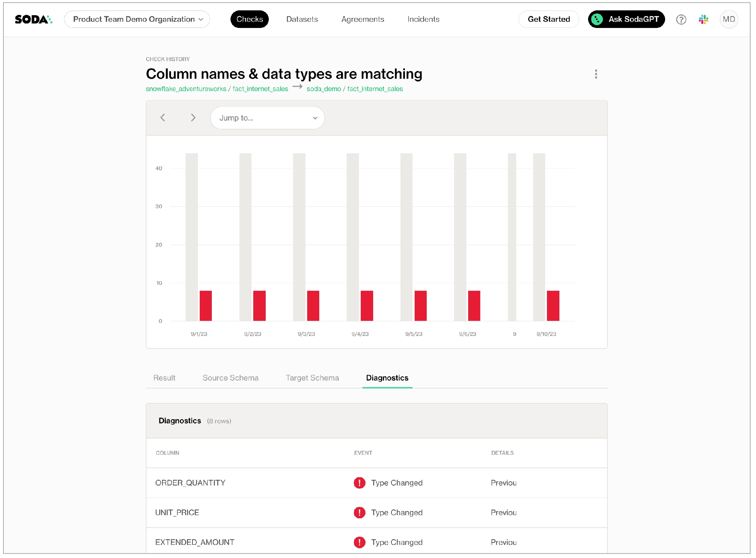Expand the Jump to dropdown
The image size is (756, 558).
tap(267, 118)
